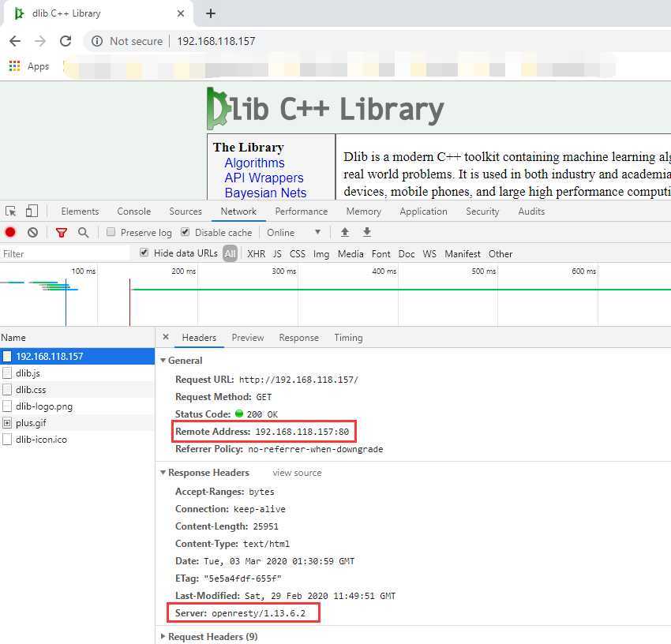Open the Bayesian Nets link
This screenshot has height=644, width=671.
coord(265,193)
